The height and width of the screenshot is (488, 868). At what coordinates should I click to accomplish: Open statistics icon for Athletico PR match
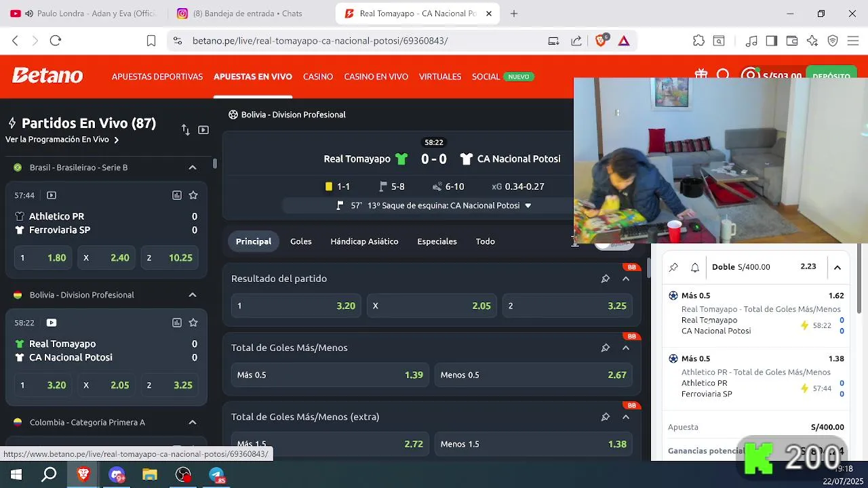click(177, 195)
